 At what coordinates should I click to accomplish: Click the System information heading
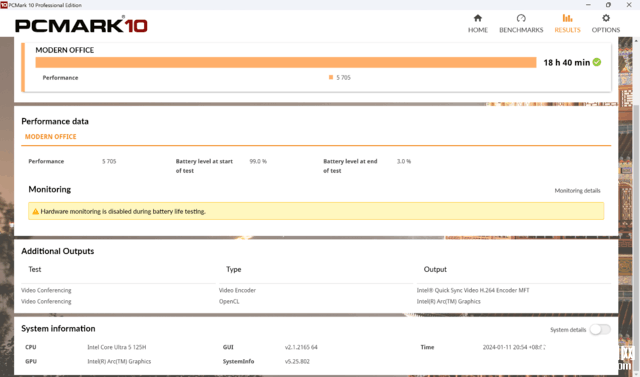58,328
